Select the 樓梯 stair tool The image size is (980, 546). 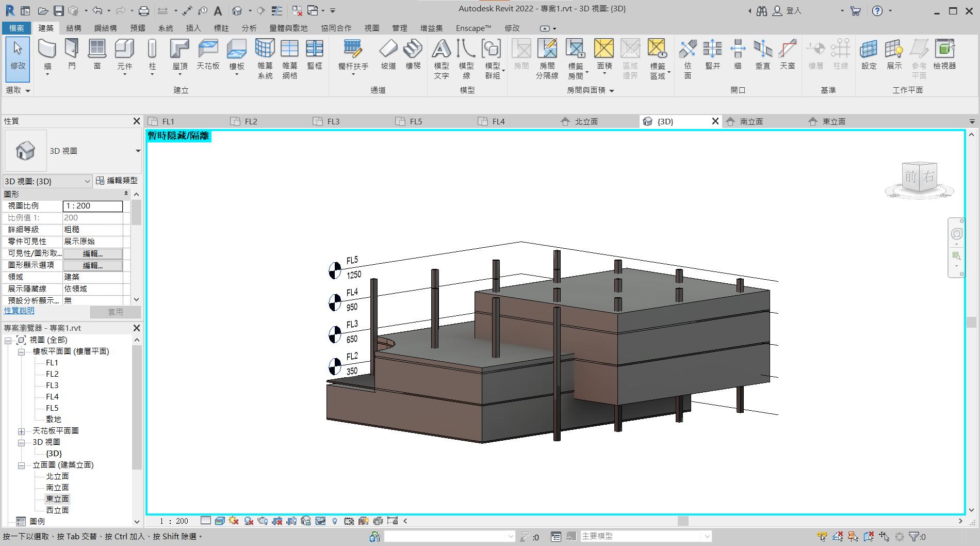tap(413, 55)
